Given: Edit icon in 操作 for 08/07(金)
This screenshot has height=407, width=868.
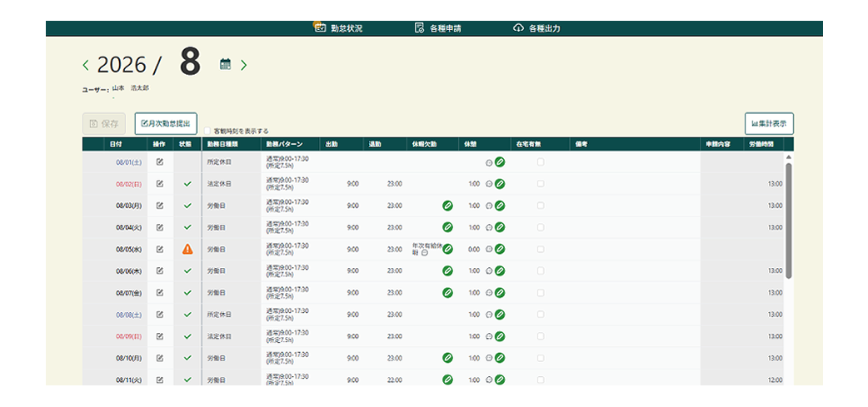Looking at the screenshot, I should point(159,292).
